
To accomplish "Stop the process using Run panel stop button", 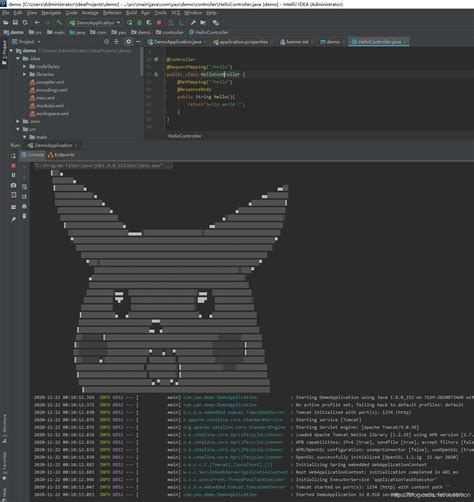I will click(13, 166).
